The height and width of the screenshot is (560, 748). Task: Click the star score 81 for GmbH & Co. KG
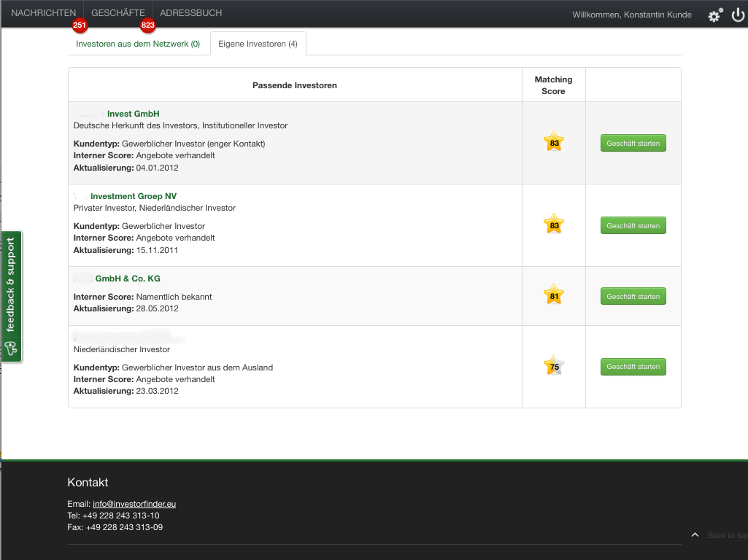click(x=554, y=296)
